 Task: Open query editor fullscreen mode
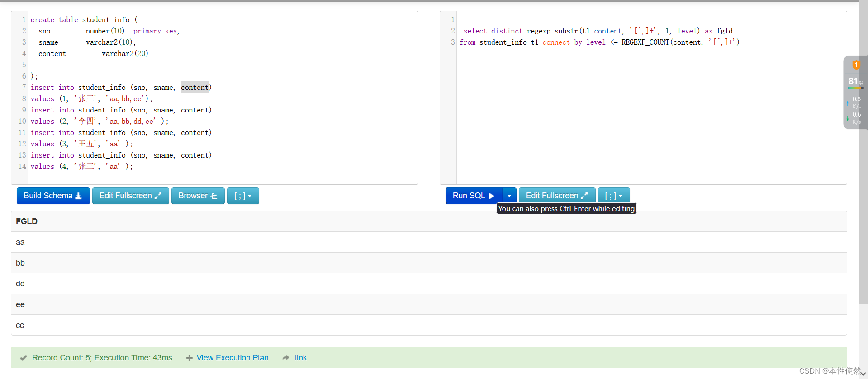[557, 196]
